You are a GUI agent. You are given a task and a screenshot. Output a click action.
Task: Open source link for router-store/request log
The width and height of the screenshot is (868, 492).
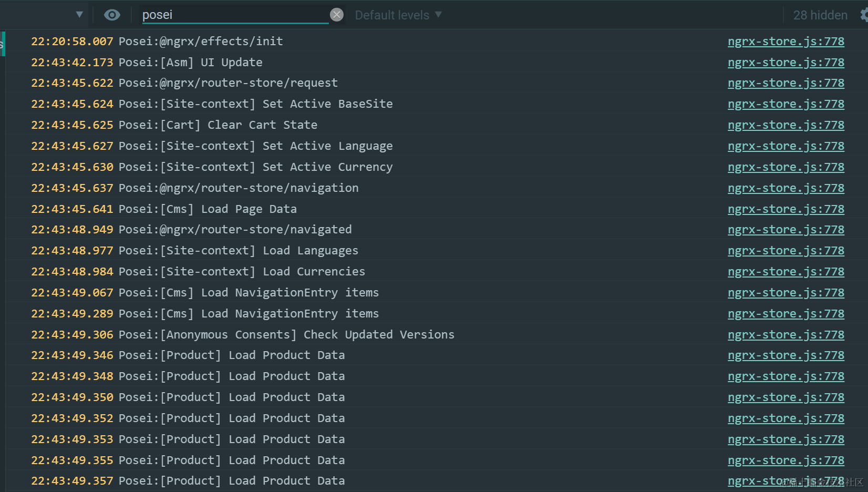786,83
